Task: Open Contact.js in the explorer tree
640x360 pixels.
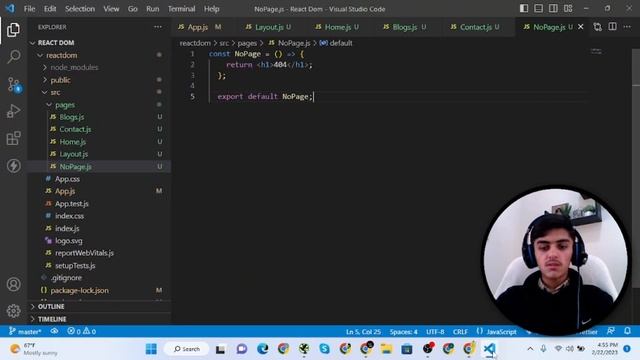Action: pos(99,129)
